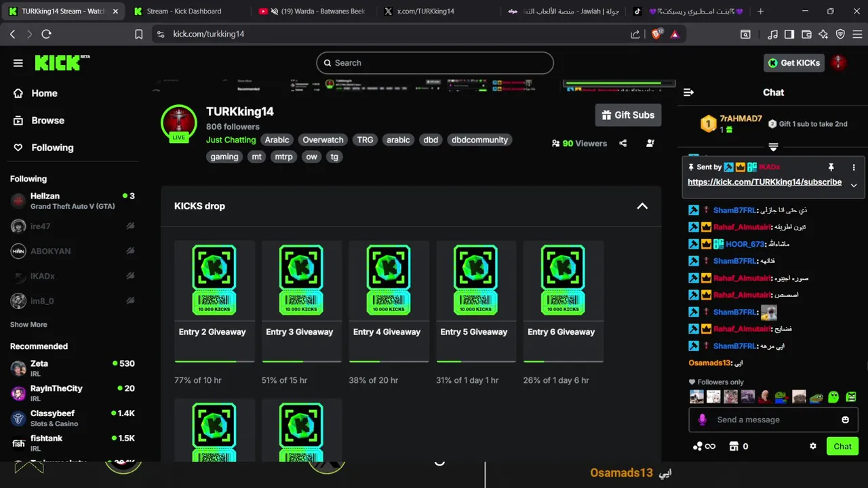This screenshot has height=488, width=868.
Task: Click the Entry 6 Giveaway drop card
Action: [x=563, y=302]
